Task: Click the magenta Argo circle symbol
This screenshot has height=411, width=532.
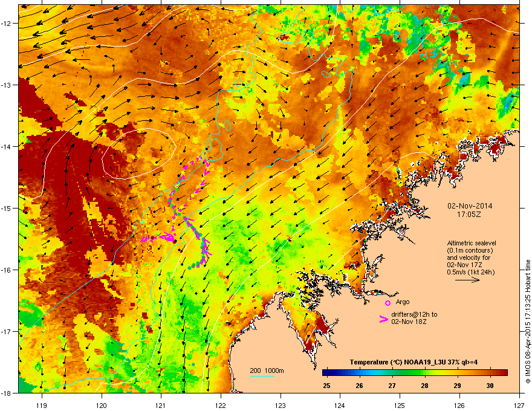Action: click(x=388, y=303)
